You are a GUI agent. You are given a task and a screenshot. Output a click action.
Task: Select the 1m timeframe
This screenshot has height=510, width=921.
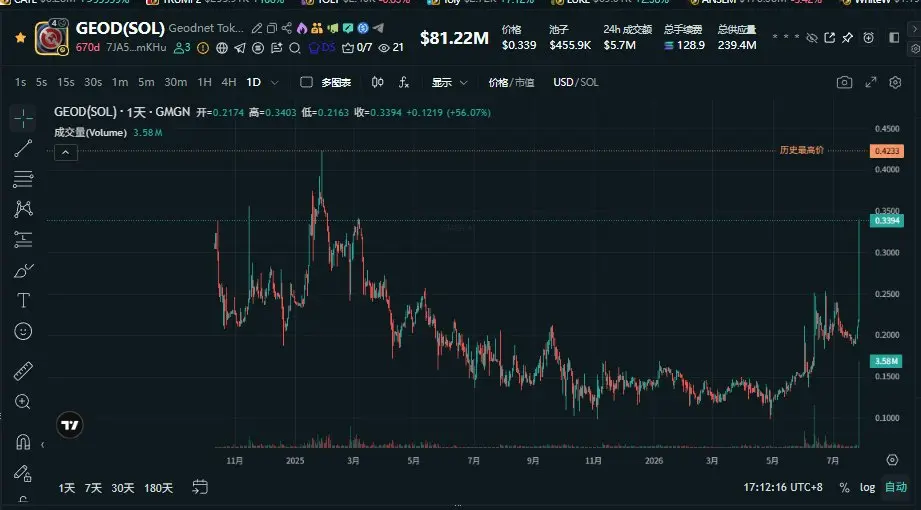click(x=120, y=82)
